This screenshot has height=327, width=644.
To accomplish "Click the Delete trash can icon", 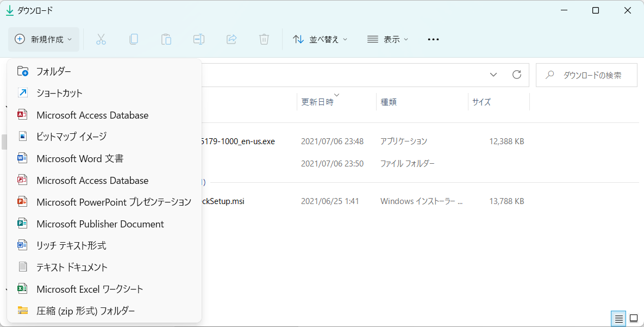I will pos(264,40).
